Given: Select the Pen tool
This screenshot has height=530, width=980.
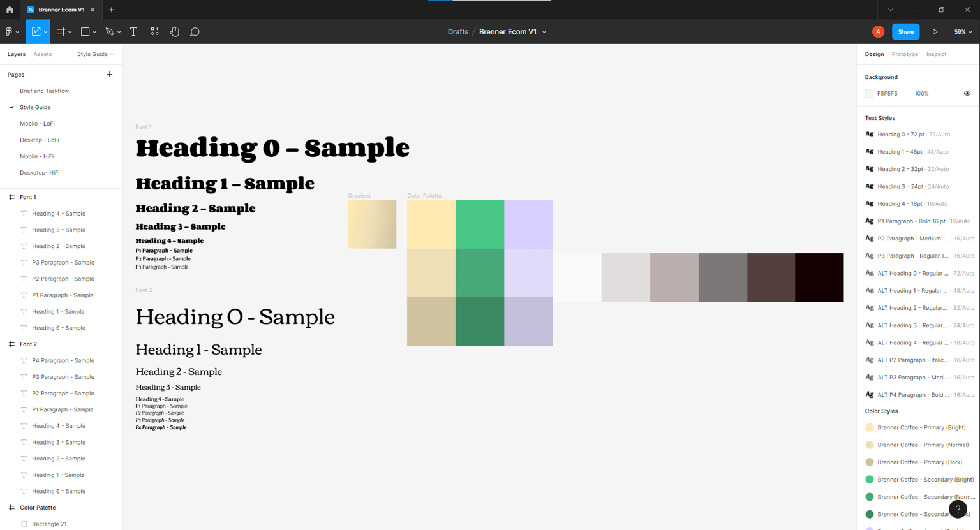Looking at the screenshot, I should pos(109,32).
